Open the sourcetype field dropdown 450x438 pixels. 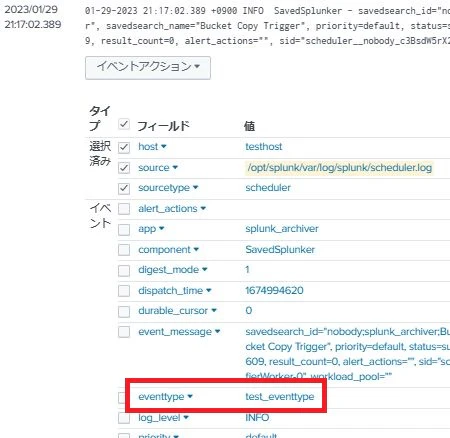point(168,188)
